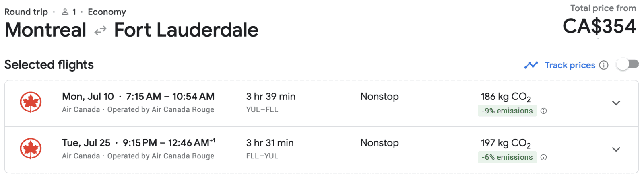Expand the Tue, Jul 25 flight details
This screenshot has width=644, height=179.
(616, 149)
